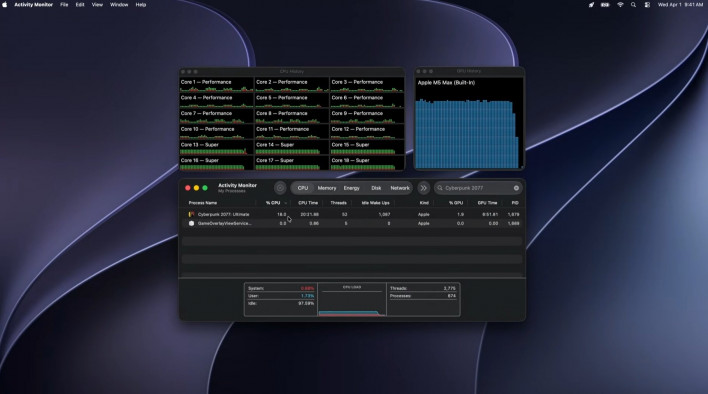Open Control Center from the menu bar
Image resolution: width=708 pixels, height=394 pixels.
tap(647, 5)
